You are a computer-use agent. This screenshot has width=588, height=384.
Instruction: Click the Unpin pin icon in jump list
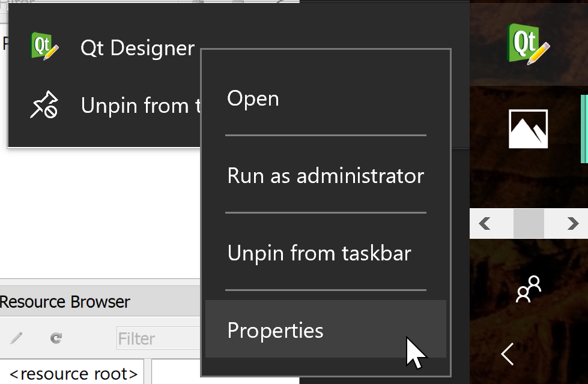44,104
